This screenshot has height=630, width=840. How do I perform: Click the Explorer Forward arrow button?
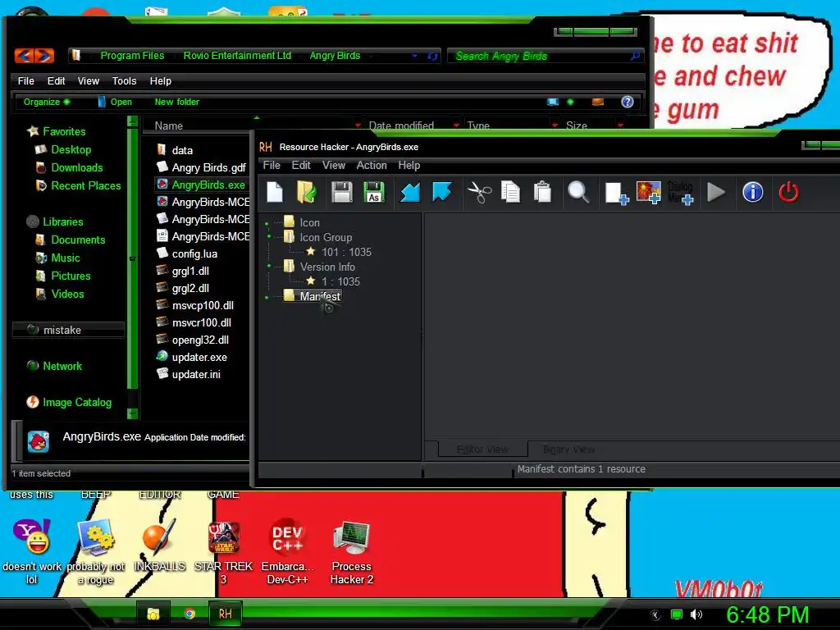(x=44, y=55)
